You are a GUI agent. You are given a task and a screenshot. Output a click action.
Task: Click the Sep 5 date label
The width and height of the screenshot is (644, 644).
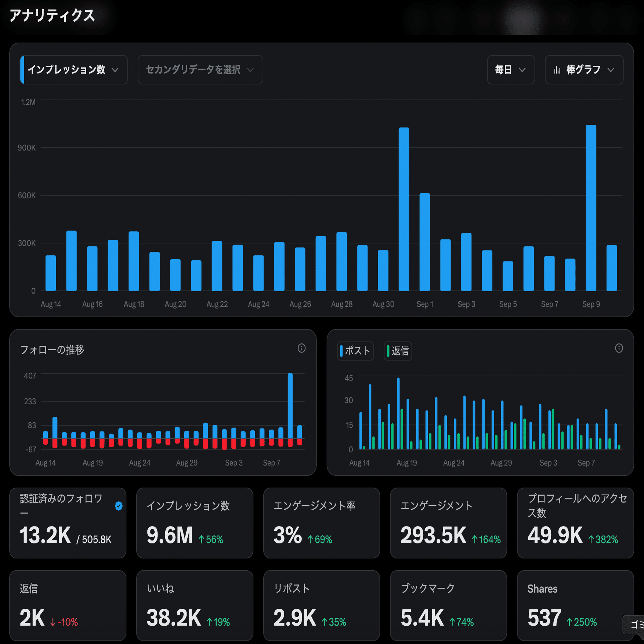[508, 304]
